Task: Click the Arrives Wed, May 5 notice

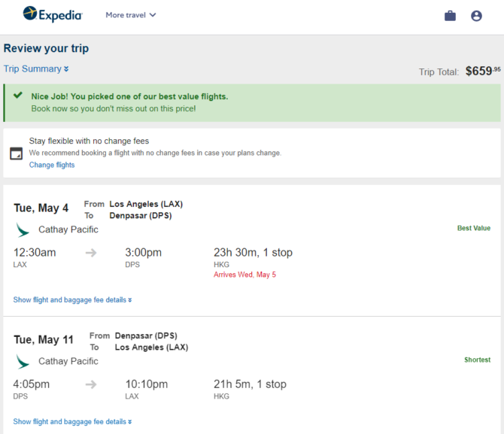Action: [x=244, y=275]
